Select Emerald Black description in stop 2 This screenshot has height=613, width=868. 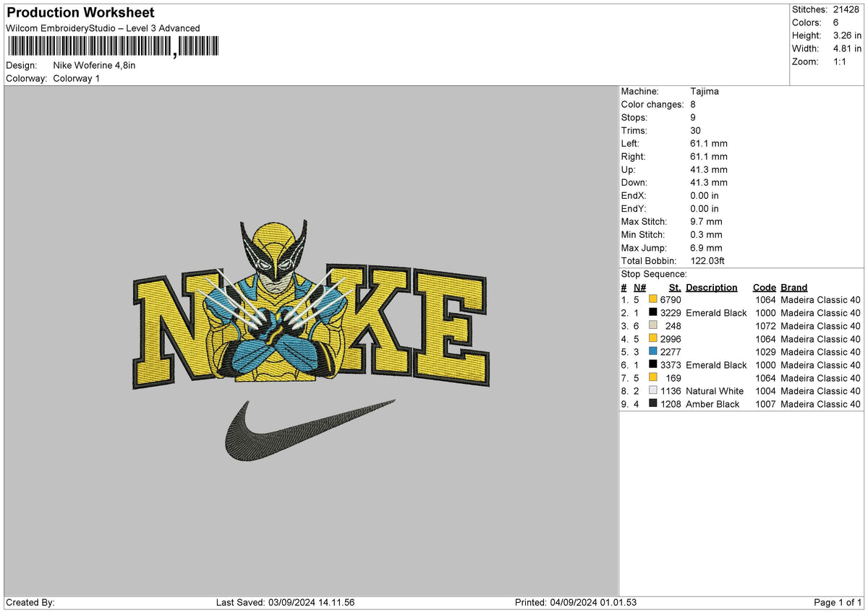point(716,312)
